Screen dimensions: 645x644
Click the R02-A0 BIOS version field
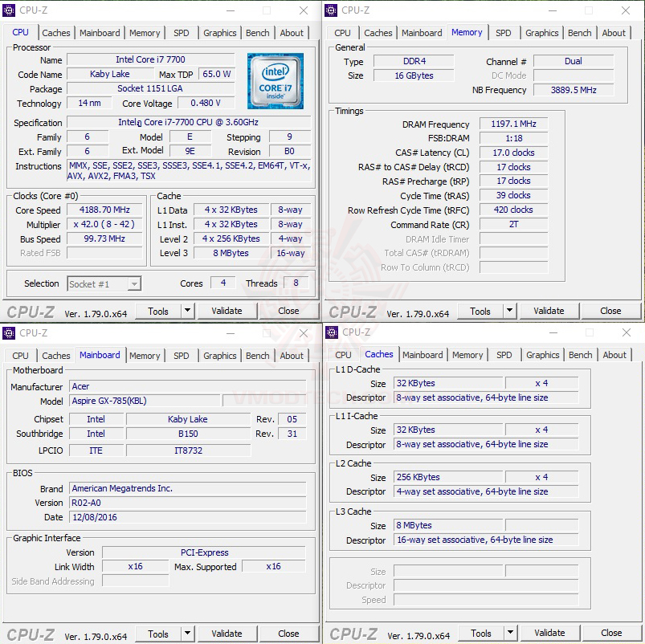188,503
